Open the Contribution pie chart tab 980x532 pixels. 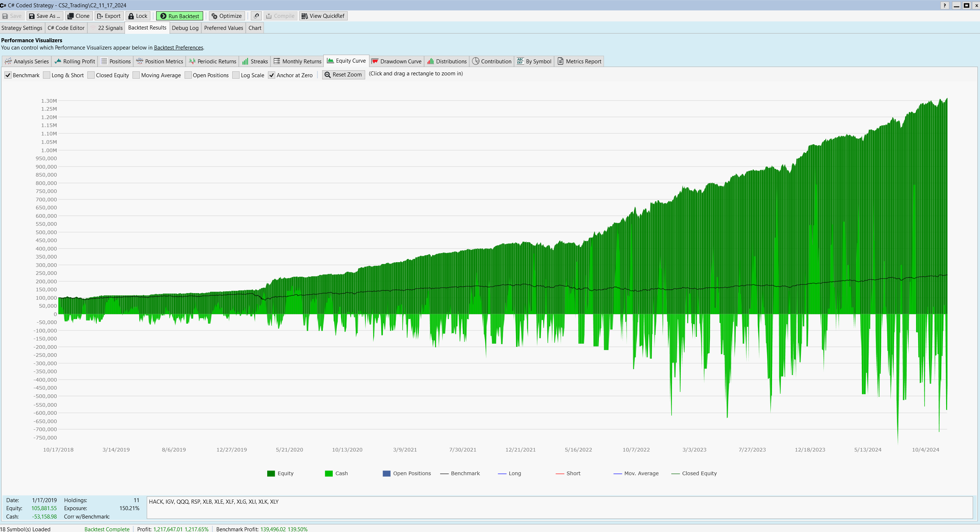point(492,61)
